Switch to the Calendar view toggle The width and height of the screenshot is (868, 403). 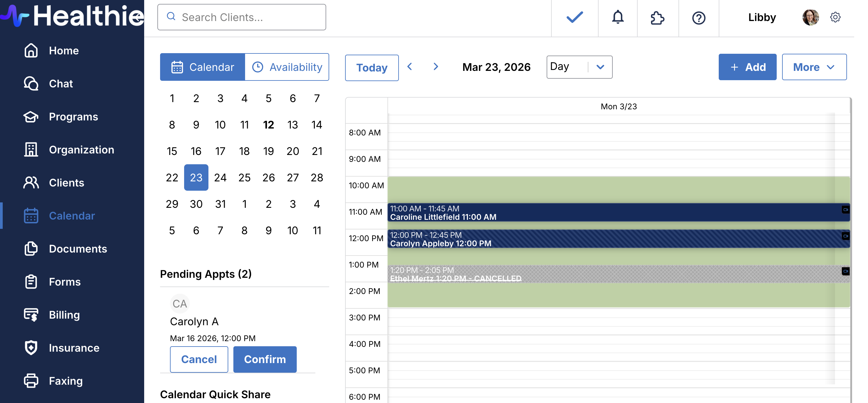(x=202, y=67)
